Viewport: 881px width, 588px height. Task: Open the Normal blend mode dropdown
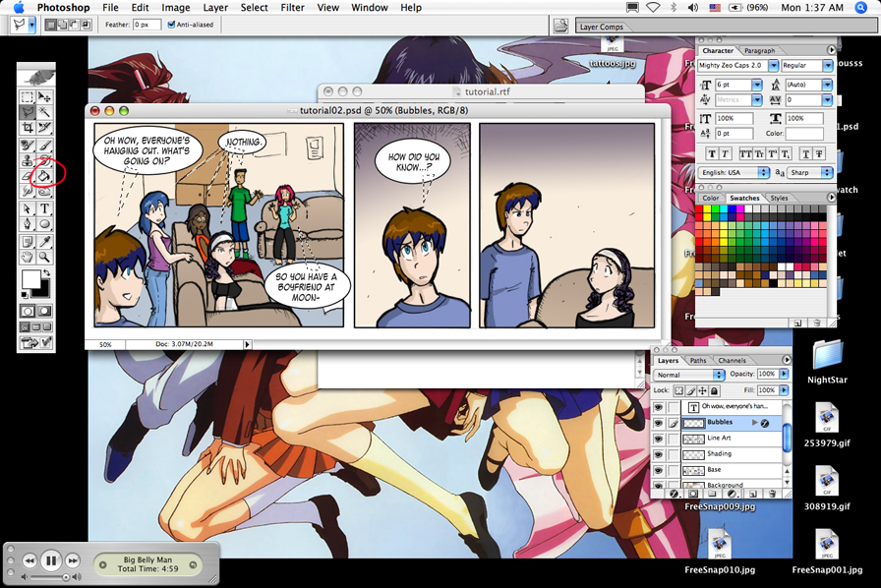click(689, 375)
